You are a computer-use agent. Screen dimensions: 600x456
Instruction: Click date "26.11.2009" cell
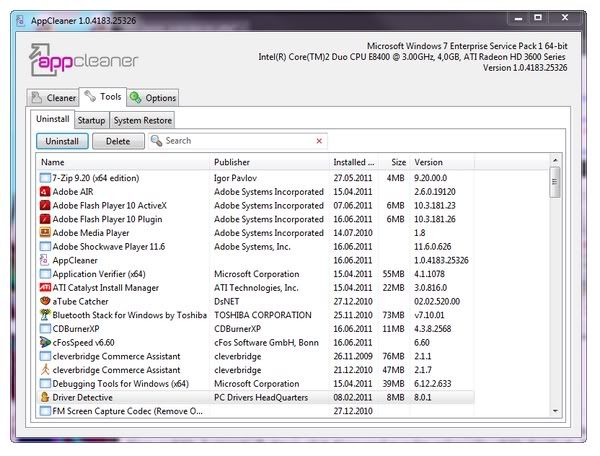(x=353, y=356)
